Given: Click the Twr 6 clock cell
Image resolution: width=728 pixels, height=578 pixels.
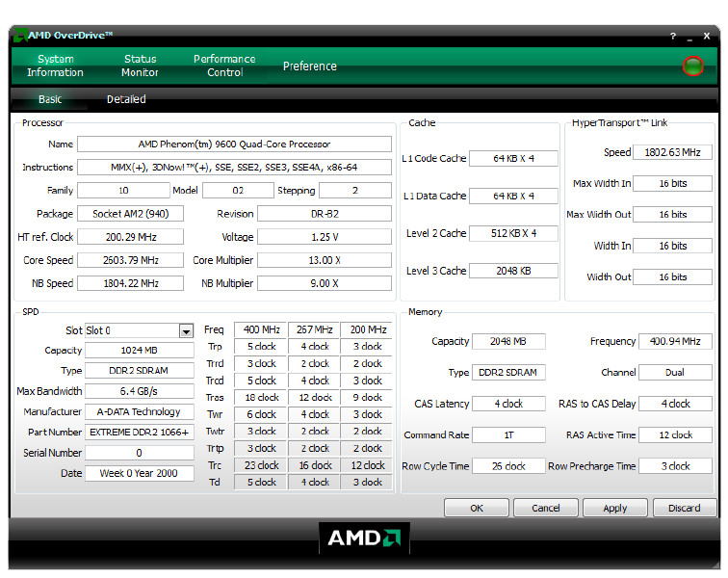Looking at the screenshot, I should tap(261, 415).
